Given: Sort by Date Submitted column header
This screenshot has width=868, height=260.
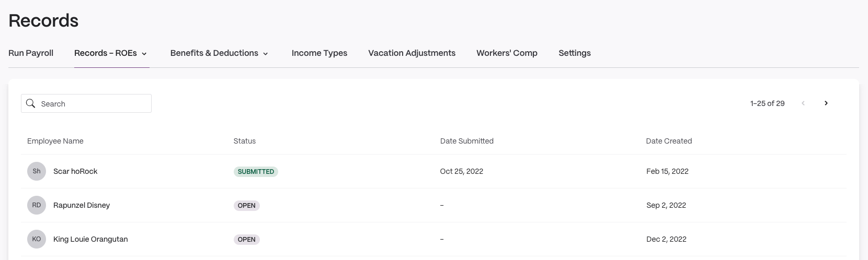Looking at the screenshot, I should tap(467, 141).
